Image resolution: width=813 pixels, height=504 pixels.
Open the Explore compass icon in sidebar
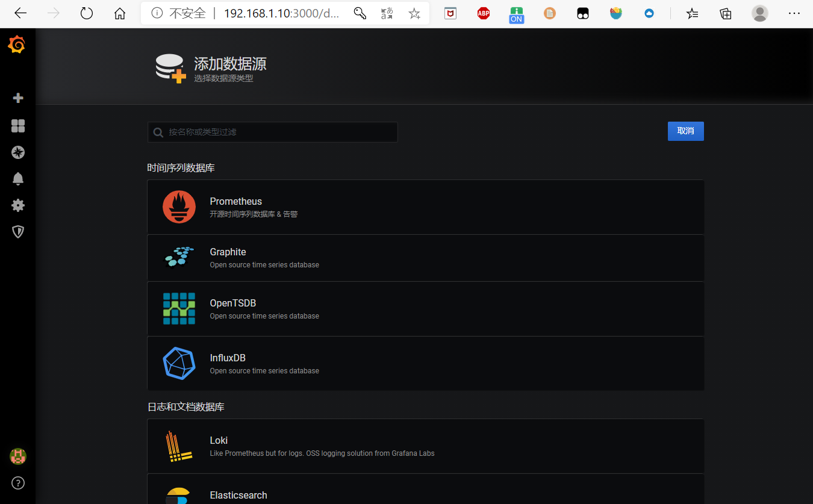click(18, 152)
